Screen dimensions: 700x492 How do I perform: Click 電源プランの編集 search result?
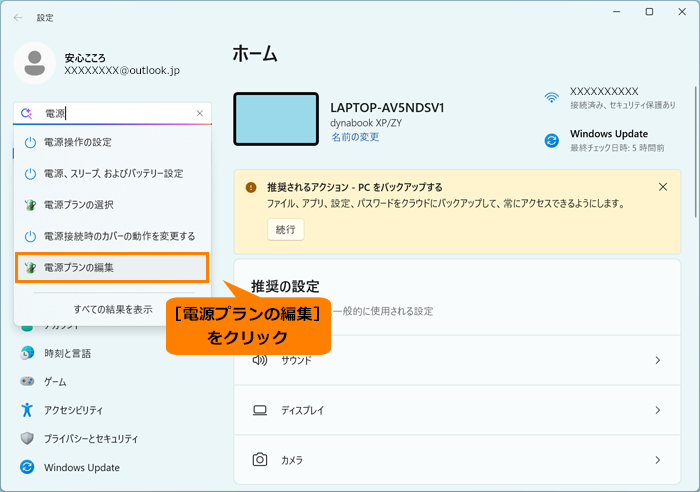112,267
